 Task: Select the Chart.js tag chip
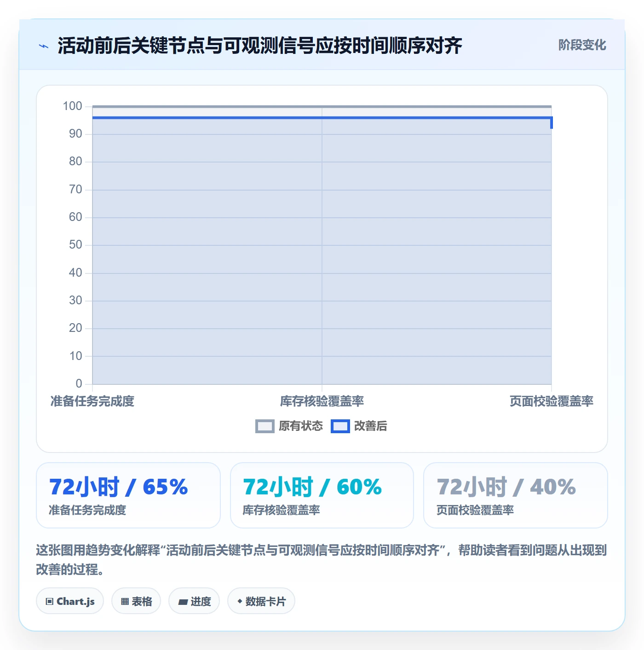tap(70, 601)
